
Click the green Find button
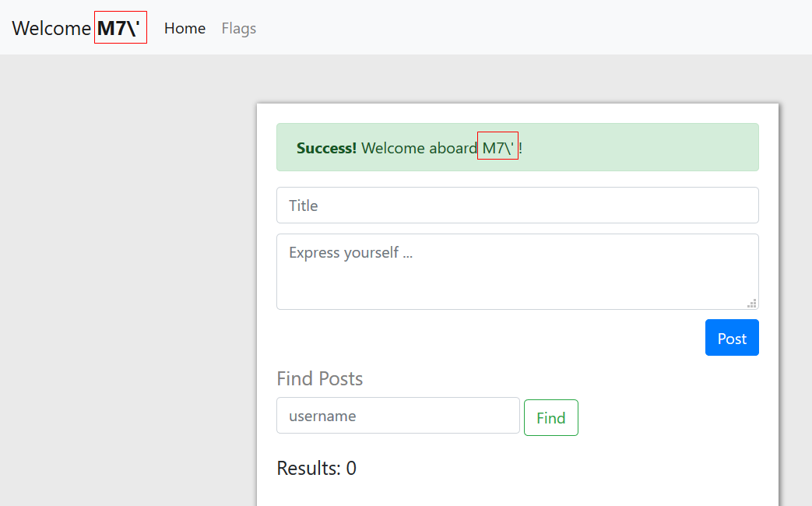550,418
